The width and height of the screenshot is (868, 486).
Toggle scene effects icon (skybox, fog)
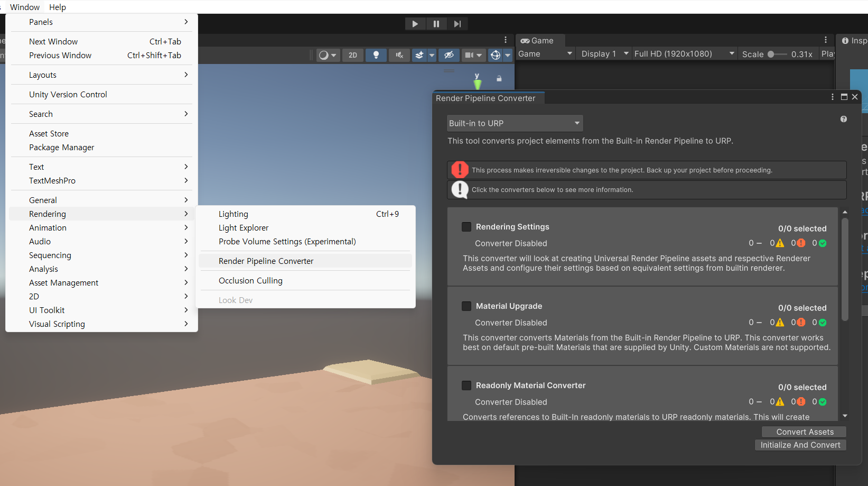pyautogui.click(x=419, y=55)
